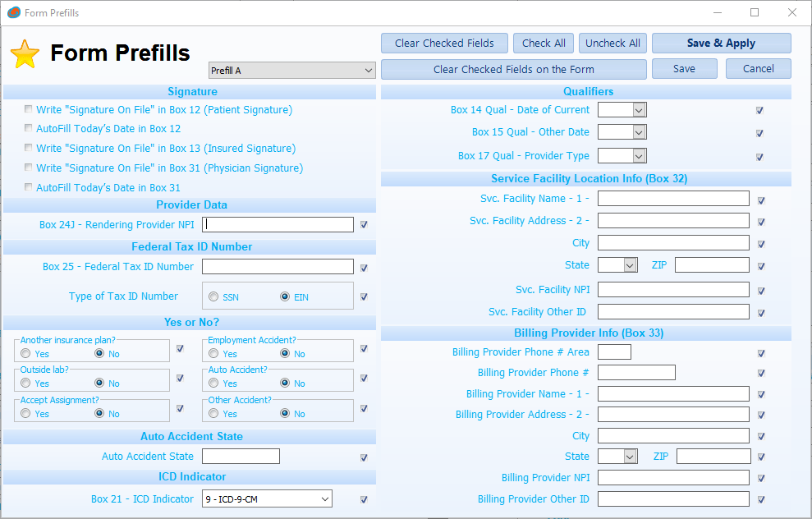Click the yellow star Form Prefills icon
Image resolution: width=812 pixels, height=519 pixels.
pyautogui.click(x=25, y=53)
